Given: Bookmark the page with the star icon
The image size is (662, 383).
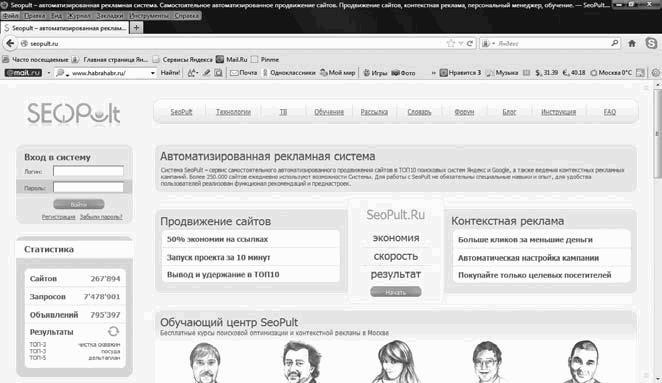Looking at the screenshot, I should point(450,43).
